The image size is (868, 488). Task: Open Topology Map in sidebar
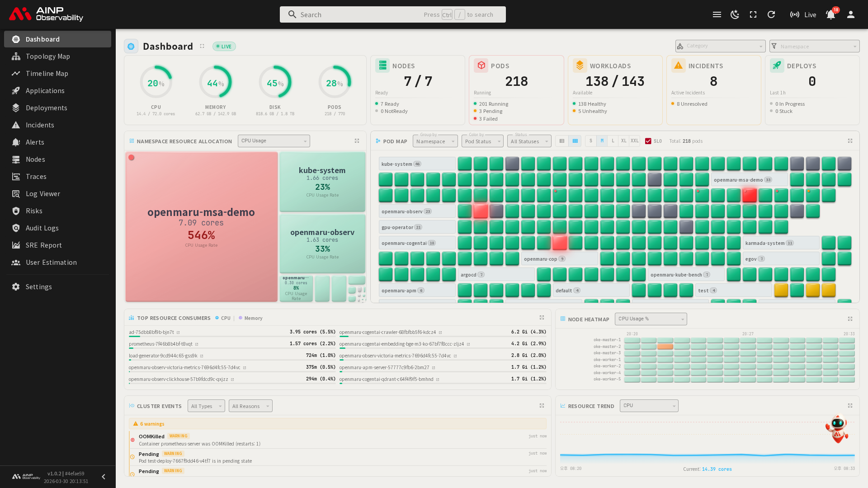coord(47,56)
